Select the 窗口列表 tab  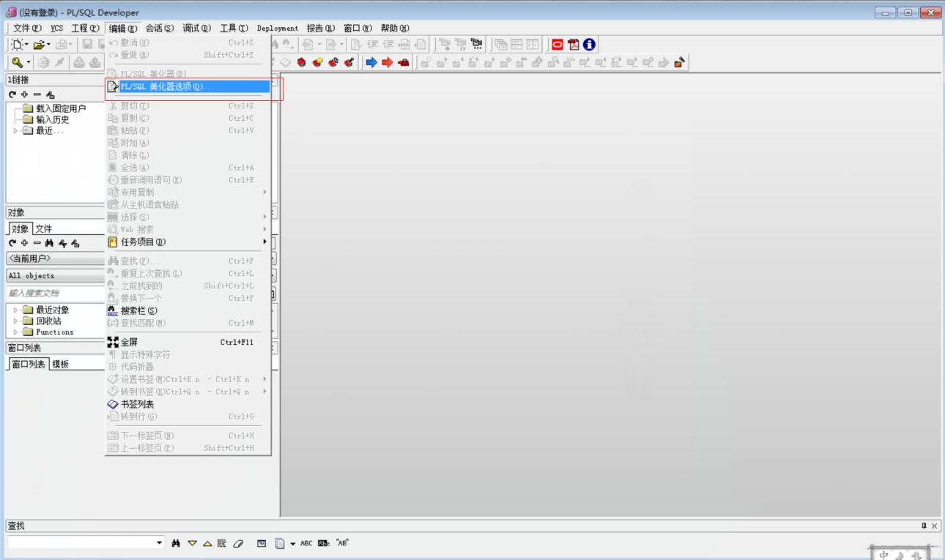point(29,364)
